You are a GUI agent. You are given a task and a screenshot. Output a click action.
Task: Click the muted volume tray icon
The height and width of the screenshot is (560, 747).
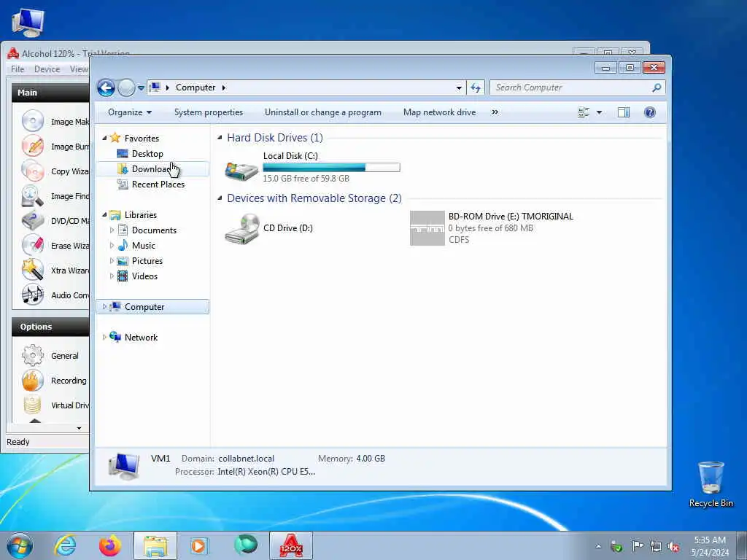[673, 546]
